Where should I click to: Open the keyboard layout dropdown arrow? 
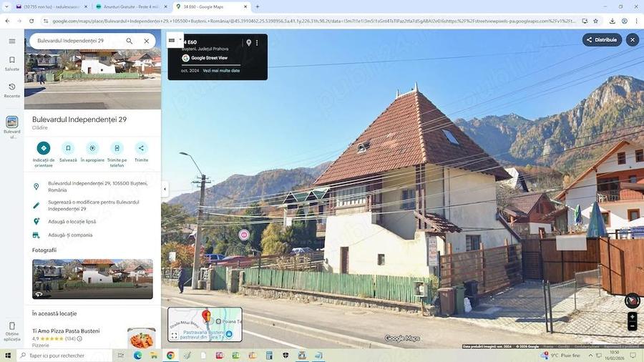180,41
